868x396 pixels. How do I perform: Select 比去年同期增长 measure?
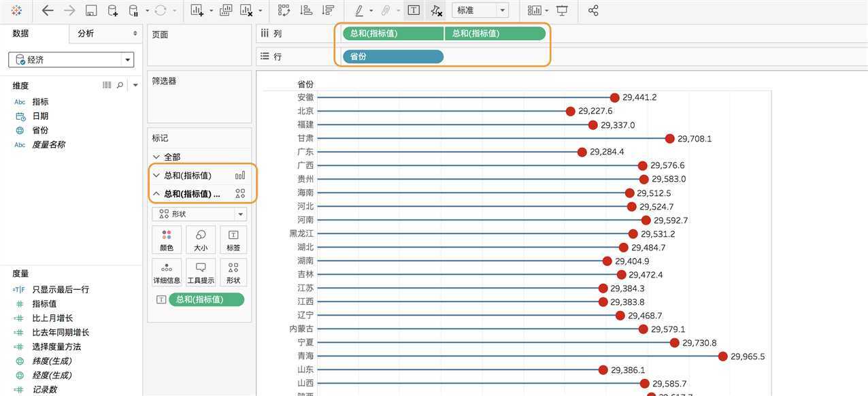(x=61, y=333)
